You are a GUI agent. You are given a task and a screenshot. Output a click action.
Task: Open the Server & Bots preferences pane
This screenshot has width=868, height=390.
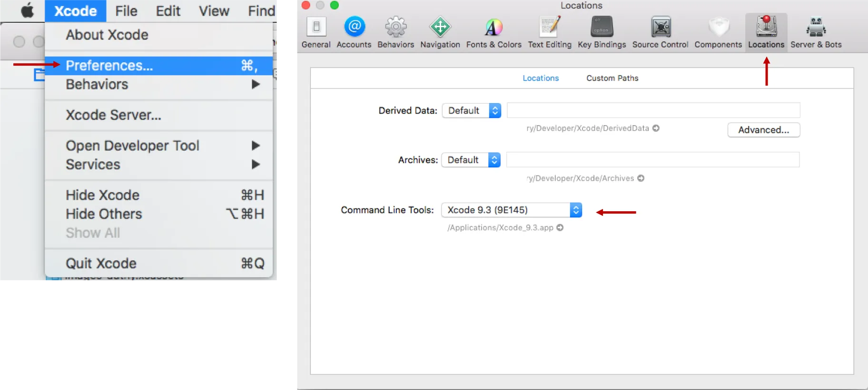(816, 32)
